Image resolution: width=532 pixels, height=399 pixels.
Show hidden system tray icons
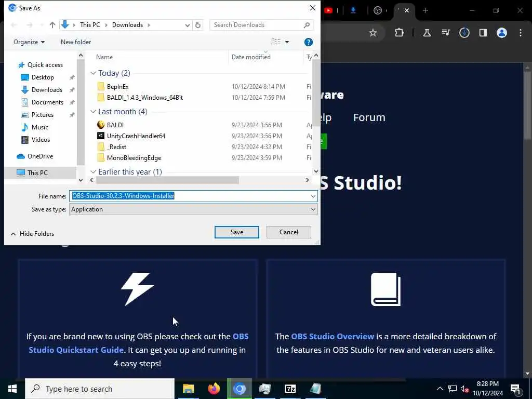(x=440, y=389)
